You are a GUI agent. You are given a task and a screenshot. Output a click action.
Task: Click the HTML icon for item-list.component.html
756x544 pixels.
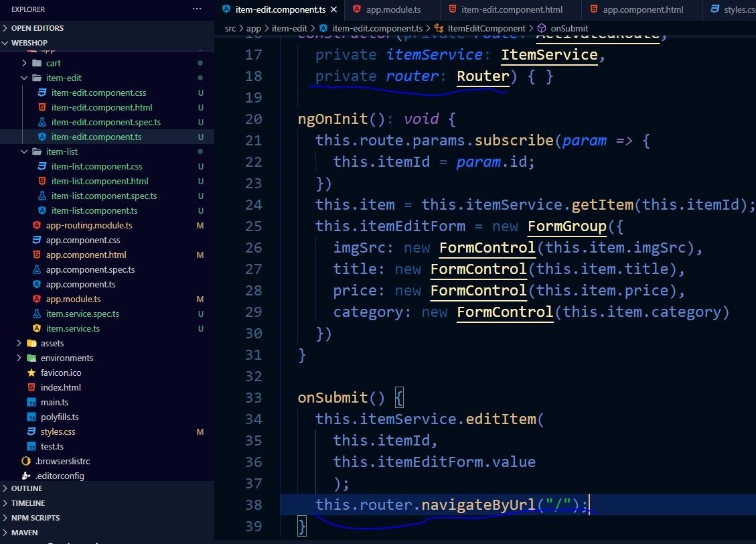[42, 181]
